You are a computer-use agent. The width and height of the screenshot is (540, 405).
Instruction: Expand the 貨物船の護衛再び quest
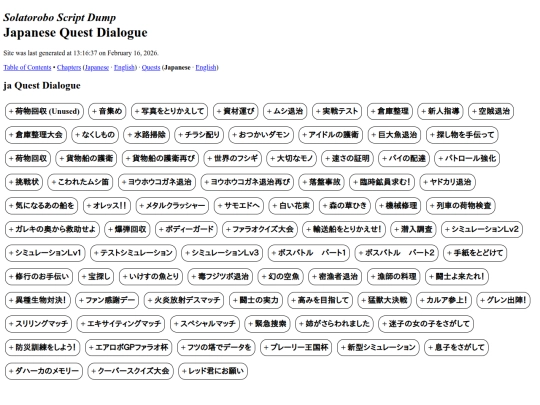pos(160,158)
